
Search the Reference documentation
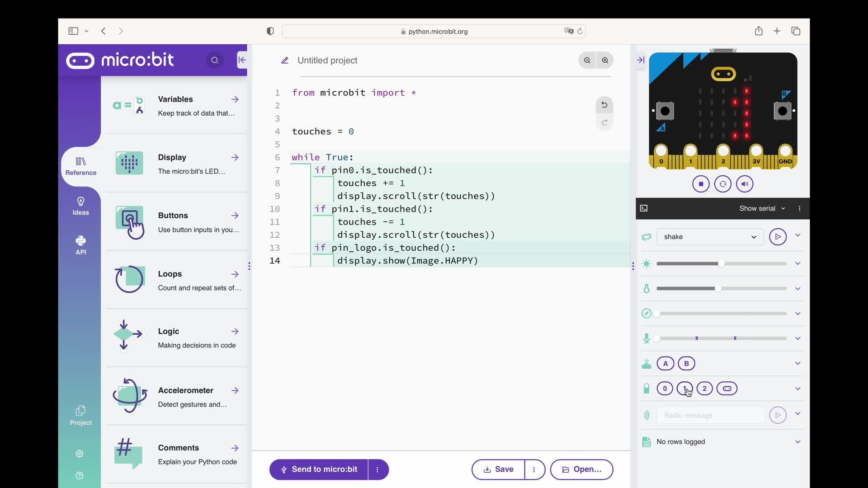(215, 60)
